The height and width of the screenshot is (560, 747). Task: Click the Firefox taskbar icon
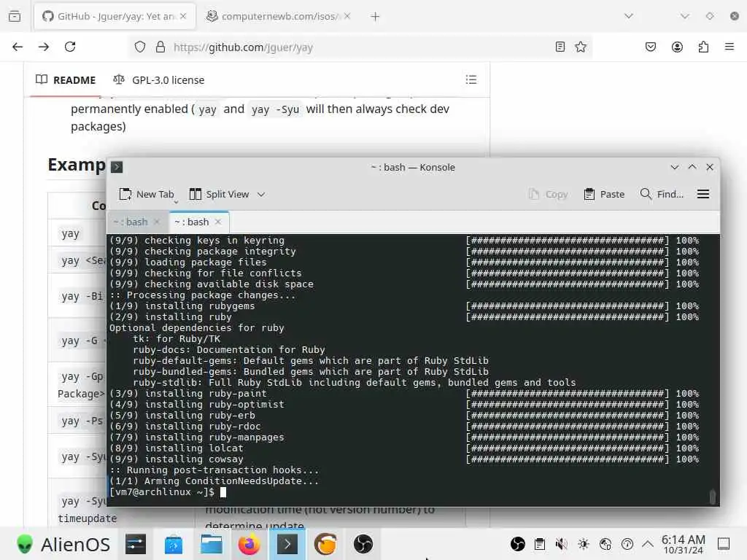(x=249, y=544)
